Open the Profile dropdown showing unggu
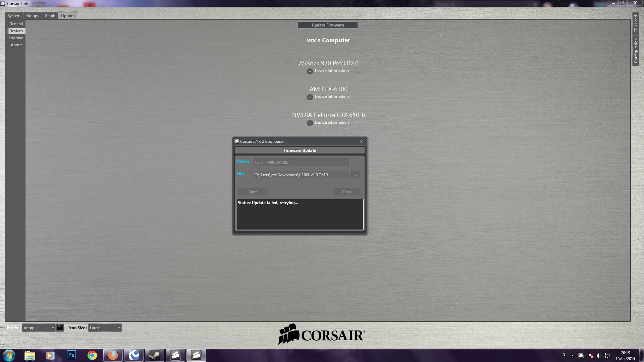This screenshot has height=362, width=644. click(x=39, y=327)
